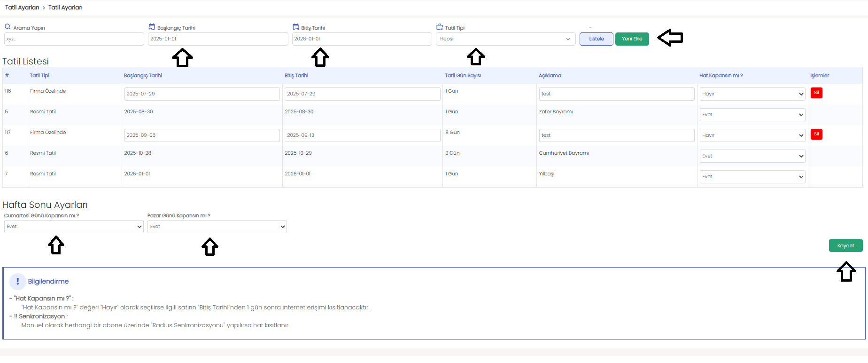Open Hat Kapansın dropdown for row 116
868x363 pixels.
752,94
